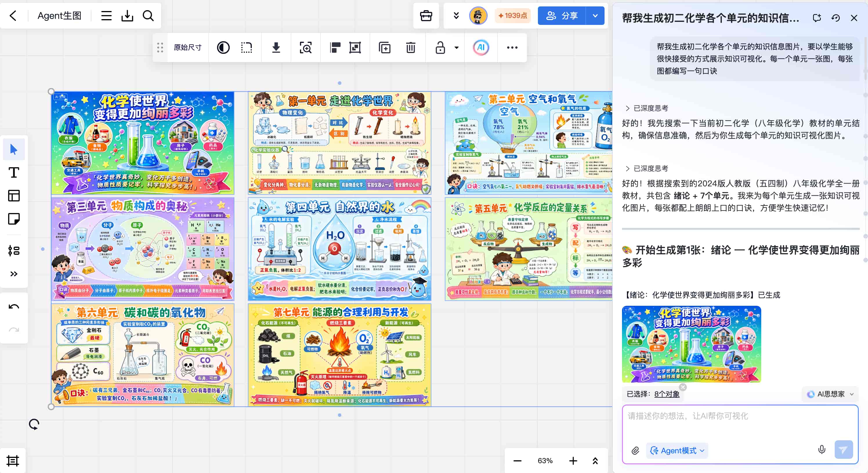Open chat history icon
The width and height of the screenshot is (868, 473).
coord(835,18)
